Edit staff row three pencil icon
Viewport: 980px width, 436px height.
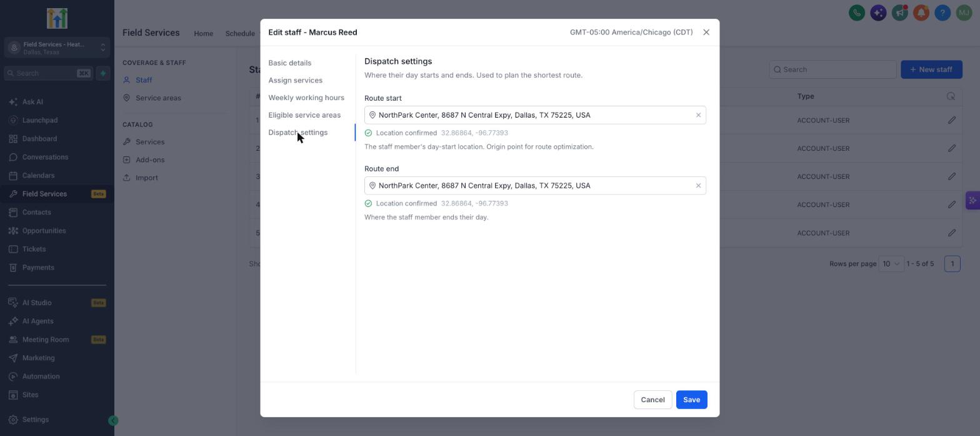(952, 176)
